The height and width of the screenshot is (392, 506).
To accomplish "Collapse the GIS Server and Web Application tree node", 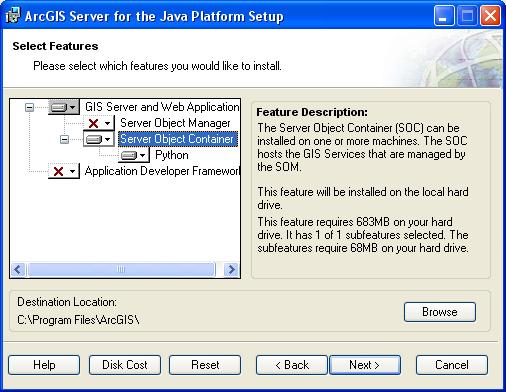I will (x=29, y=107).
